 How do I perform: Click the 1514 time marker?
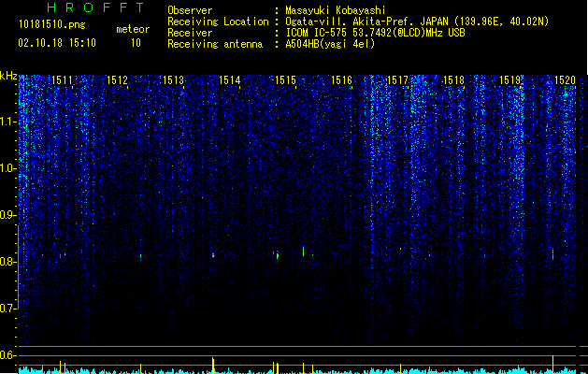coord(230,79)
